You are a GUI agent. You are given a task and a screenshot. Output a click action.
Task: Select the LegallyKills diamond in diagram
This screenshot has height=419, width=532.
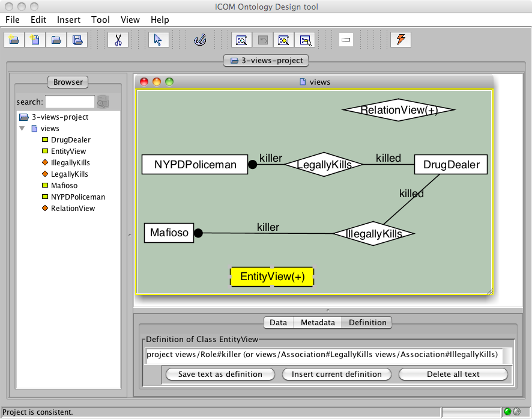[324, 164]
